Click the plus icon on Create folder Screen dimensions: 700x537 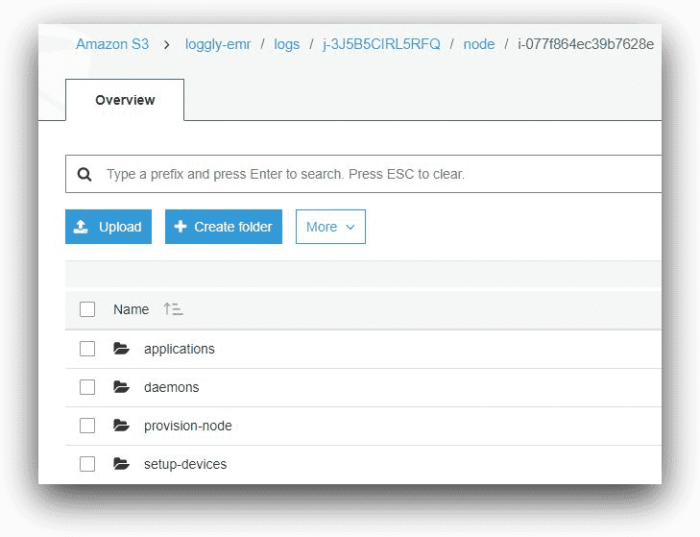click(x=180, y=227)
